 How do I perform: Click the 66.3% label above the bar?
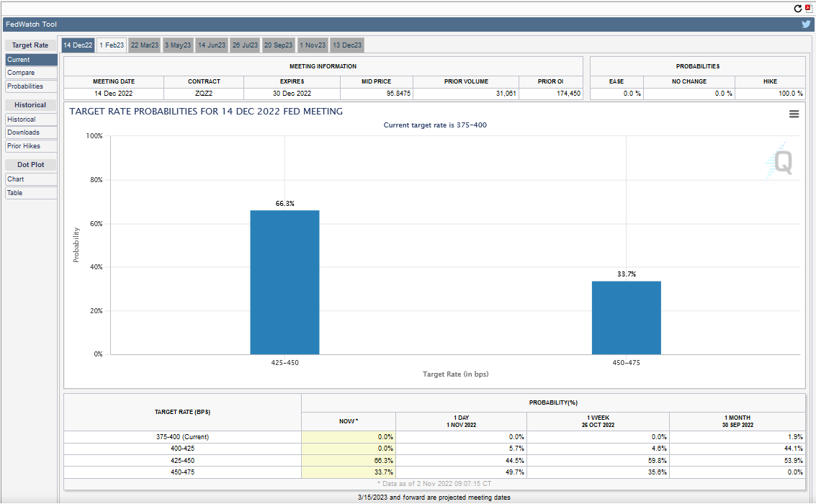(x=284, y=203)
